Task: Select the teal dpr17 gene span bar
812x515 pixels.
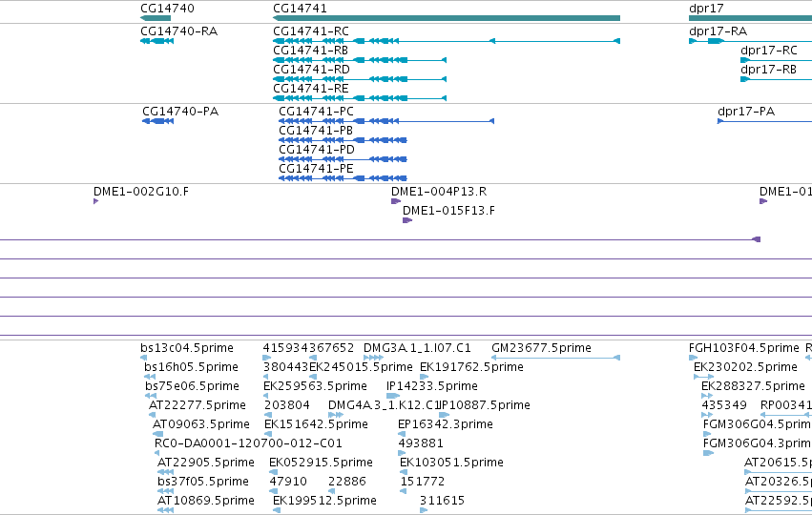Action: [750, 18]
